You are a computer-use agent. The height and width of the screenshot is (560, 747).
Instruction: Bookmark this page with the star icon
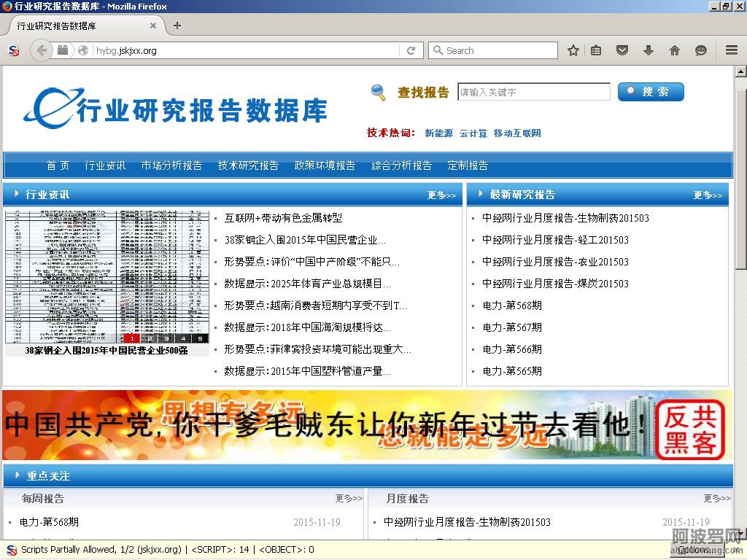(573, 50)
